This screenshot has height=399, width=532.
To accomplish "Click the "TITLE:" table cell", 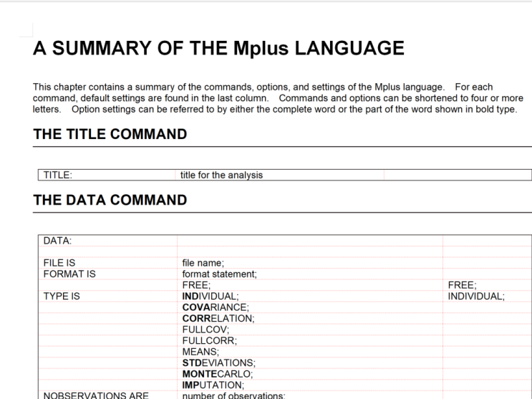I will point(58,174).
